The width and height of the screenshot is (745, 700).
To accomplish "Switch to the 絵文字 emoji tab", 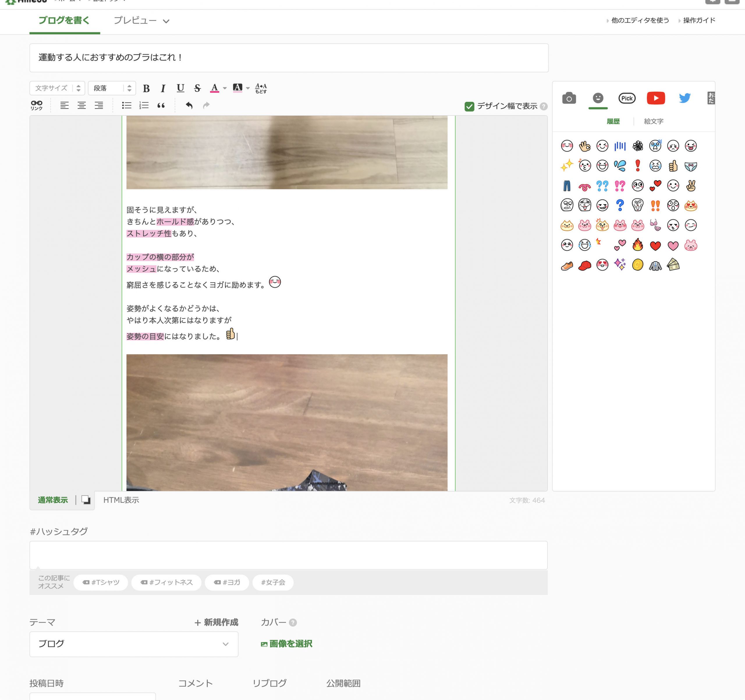I will coord(654,121).
